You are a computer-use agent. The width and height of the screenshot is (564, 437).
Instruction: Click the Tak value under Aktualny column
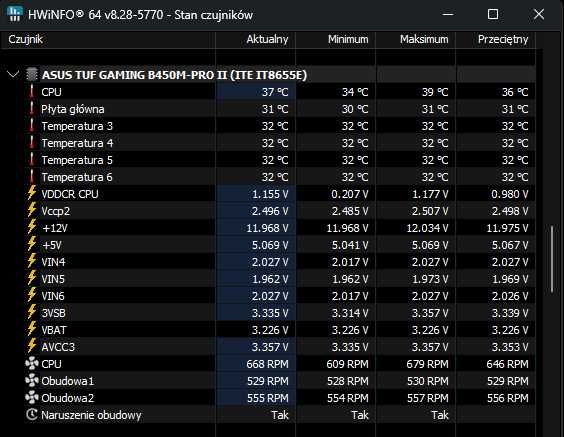pyautogui.click(x=279, y=415)
